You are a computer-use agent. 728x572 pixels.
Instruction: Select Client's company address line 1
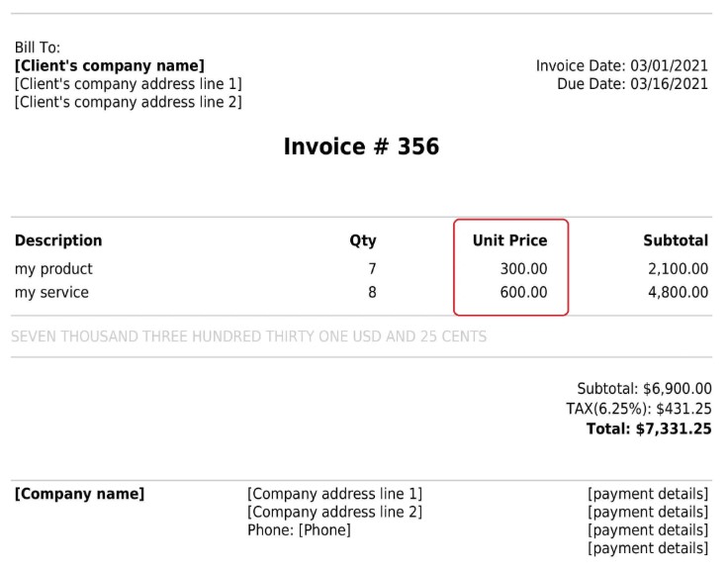coord(128,84)
